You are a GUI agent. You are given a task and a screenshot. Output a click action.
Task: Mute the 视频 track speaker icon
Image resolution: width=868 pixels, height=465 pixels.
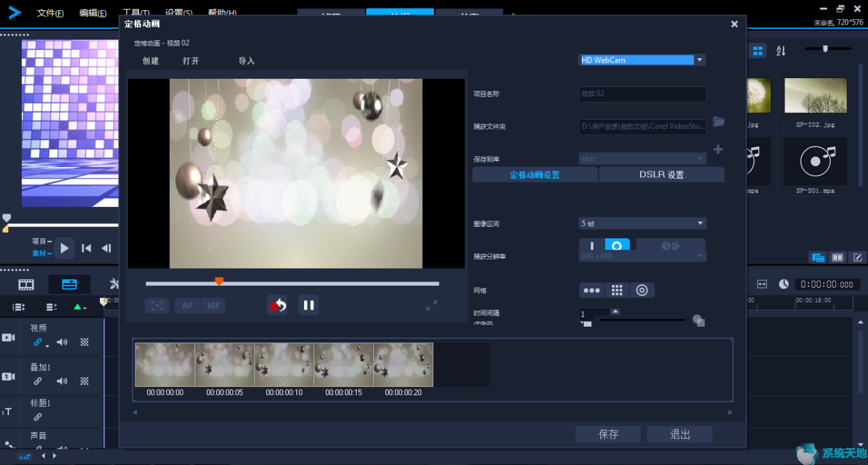point(62,342)
